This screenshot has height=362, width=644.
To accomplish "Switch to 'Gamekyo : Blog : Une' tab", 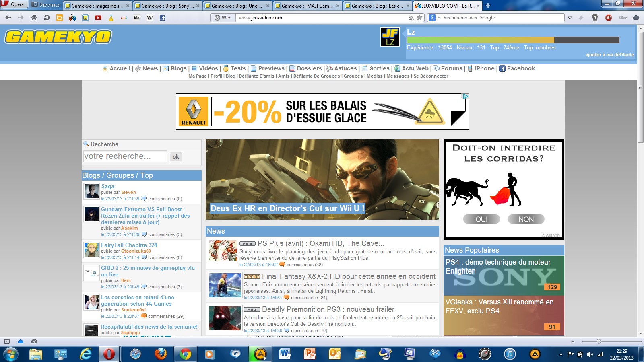I will coord(237,6).
